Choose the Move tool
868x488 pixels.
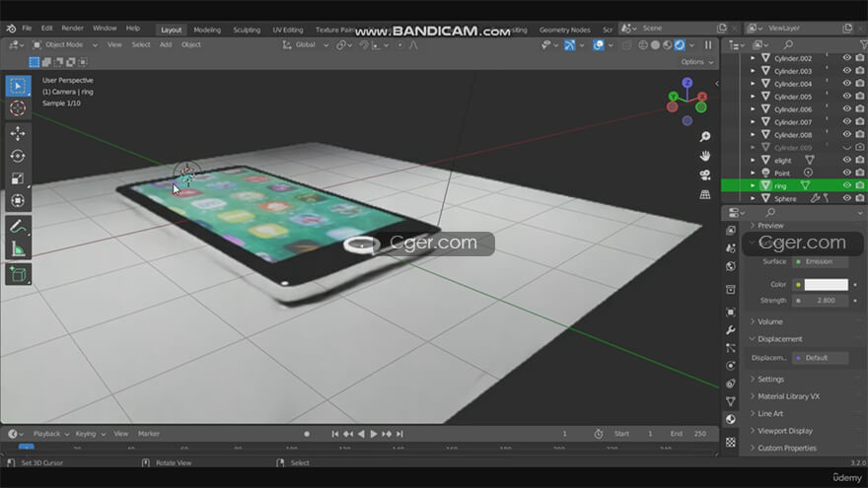[x=18, y=133]
